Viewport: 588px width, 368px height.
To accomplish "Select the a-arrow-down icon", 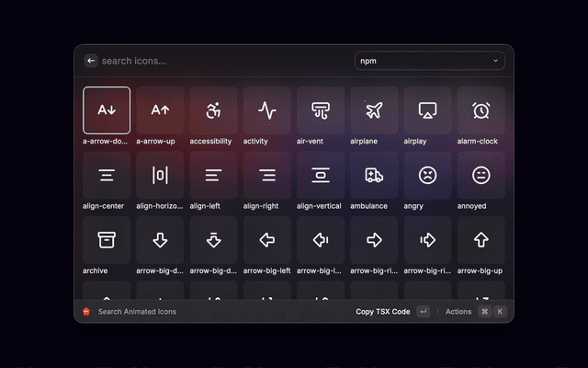I will click(x=107, y=110).
